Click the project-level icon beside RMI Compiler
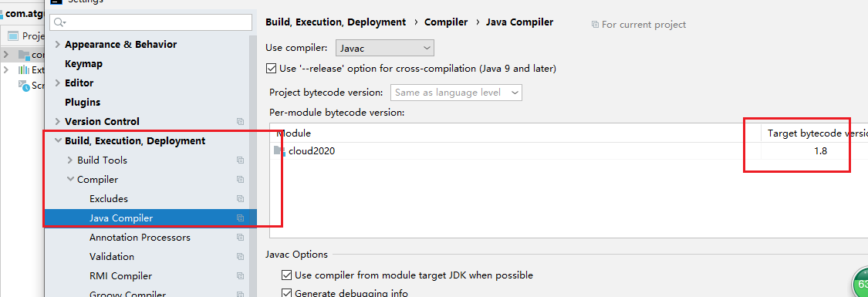This screenshot has width=868, height=297. (240, 276)
